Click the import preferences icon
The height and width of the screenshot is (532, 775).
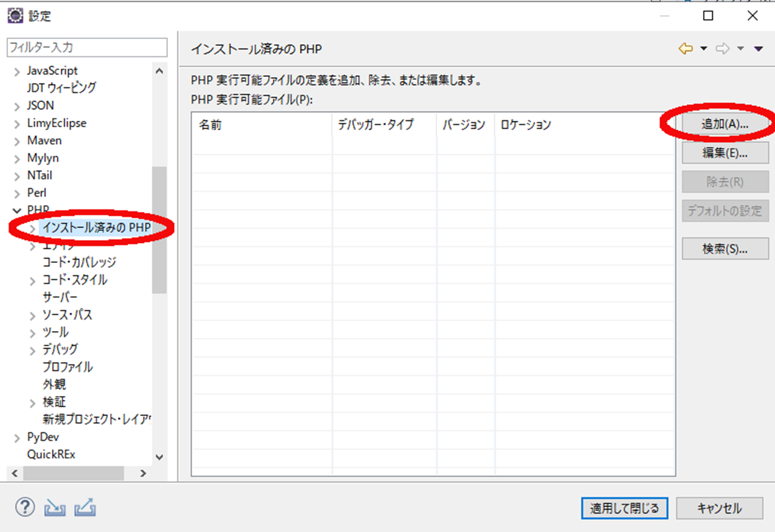point(55,507)
